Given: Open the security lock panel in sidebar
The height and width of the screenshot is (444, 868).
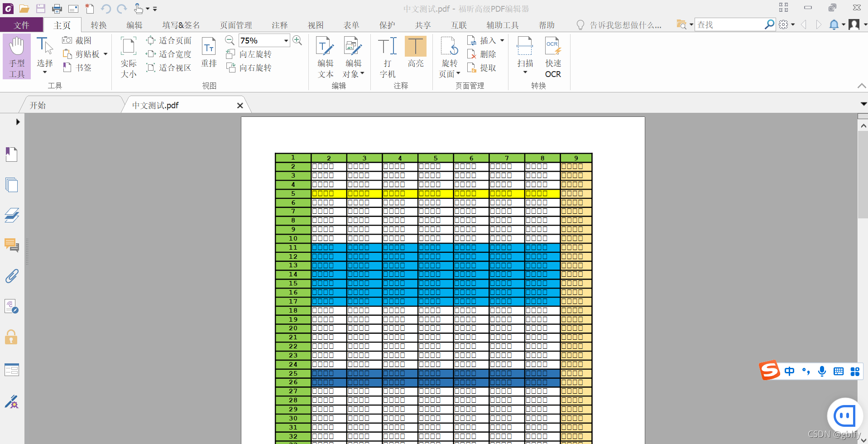Looking at the screenshot, I should click(x=11, y=337).
